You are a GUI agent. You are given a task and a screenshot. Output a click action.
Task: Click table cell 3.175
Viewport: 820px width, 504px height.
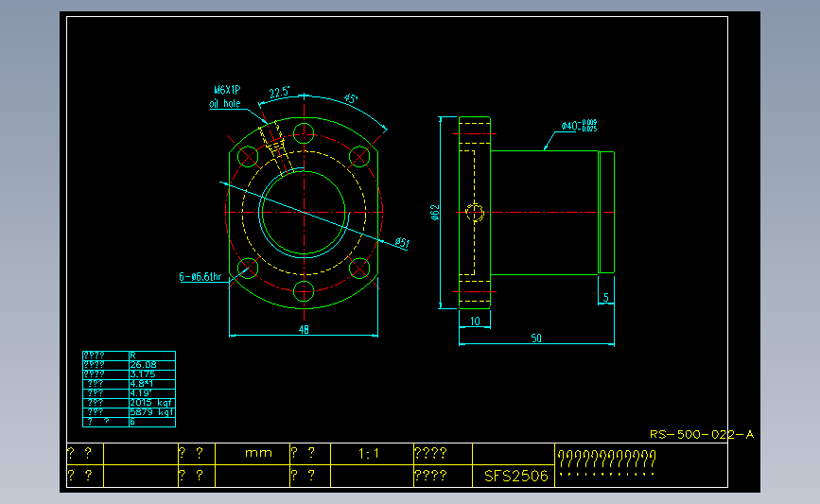152,374
